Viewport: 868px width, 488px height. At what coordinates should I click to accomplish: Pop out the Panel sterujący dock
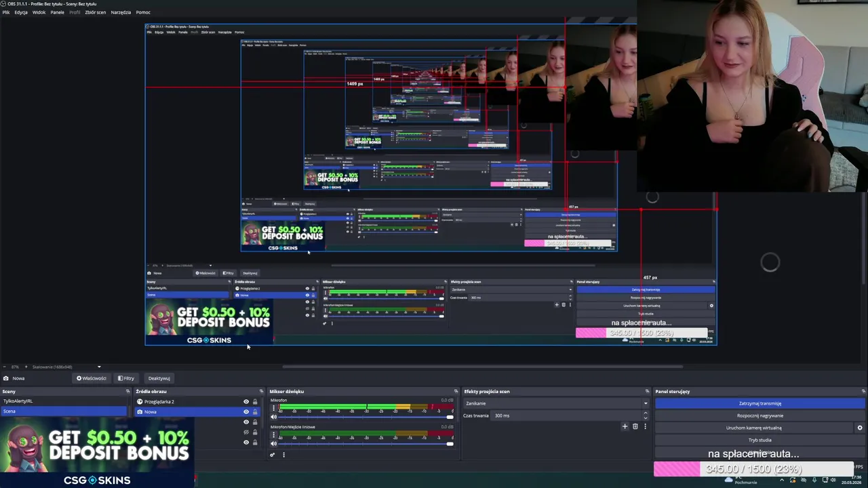pos(863,391)
